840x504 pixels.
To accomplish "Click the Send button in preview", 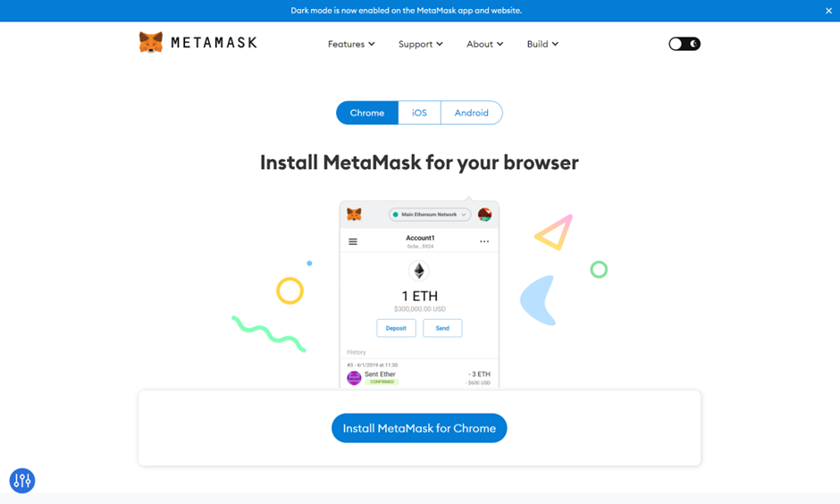I will tap(442, 328).
